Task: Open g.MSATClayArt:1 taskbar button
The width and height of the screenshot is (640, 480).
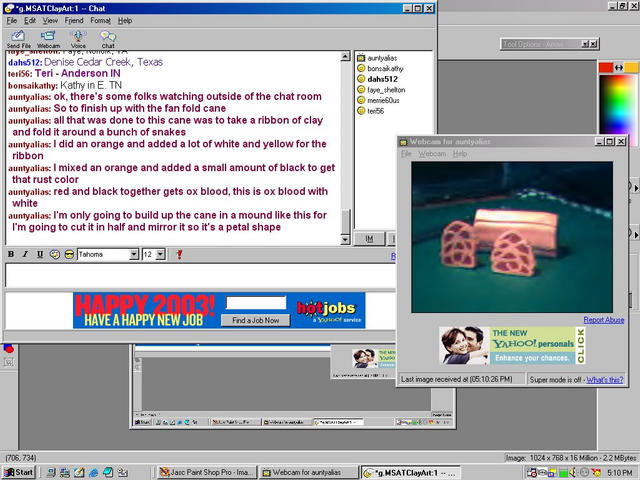Action: click(x=411, y=472)
